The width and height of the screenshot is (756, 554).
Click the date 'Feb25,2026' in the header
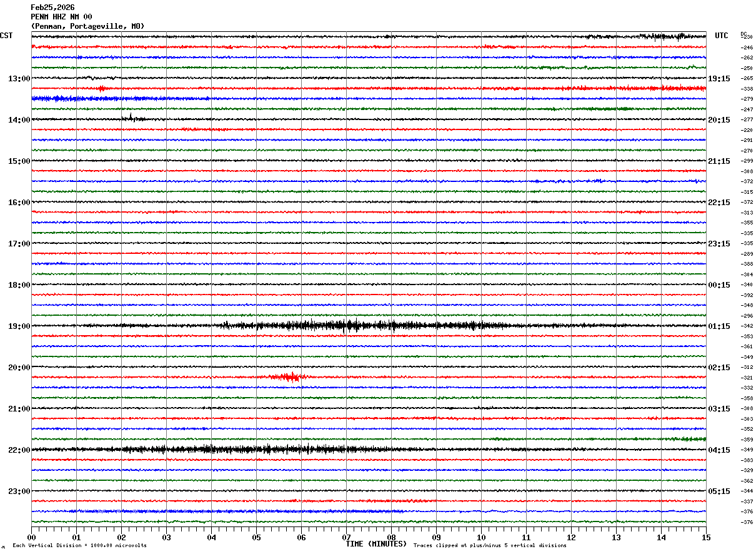[x=52, y=8]
